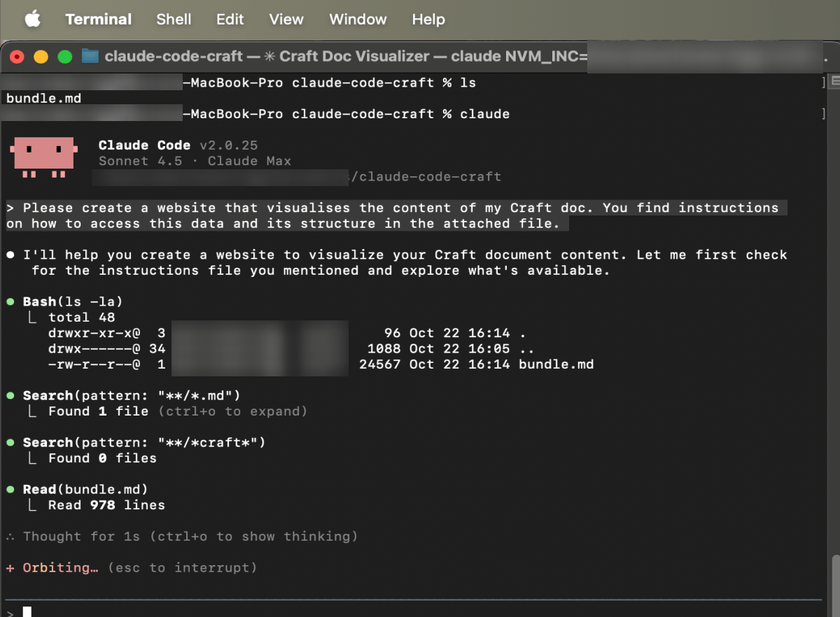840x617 pixels.
Task: Minimize the window with the yellow button
Action: (41, 57)
